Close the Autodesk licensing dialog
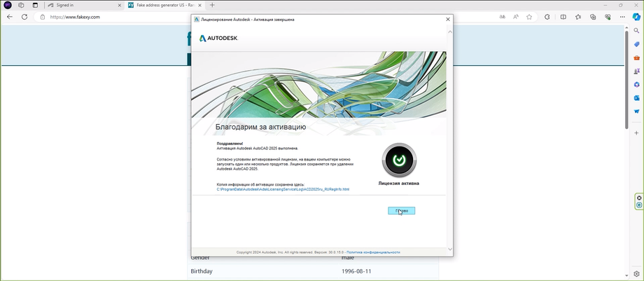 click(448, 19)
